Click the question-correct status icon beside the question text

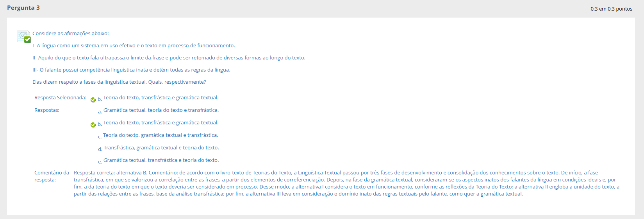(24, 36)
